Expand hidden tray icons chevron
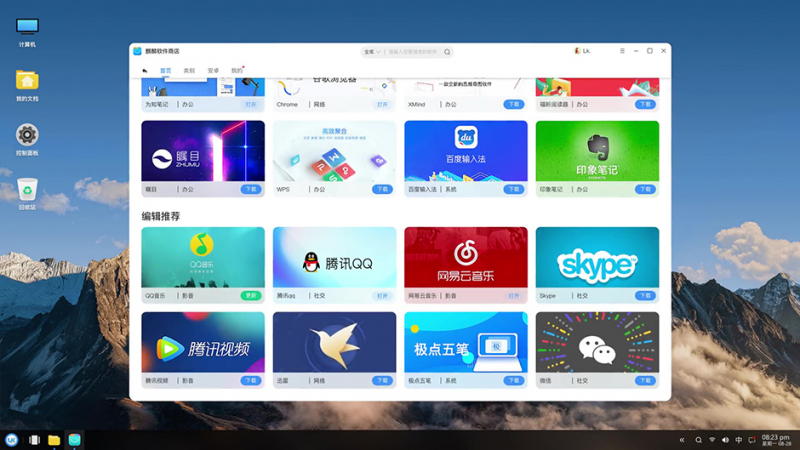Image resolution: width=800 pixels, height=450 pixels. 682,440
